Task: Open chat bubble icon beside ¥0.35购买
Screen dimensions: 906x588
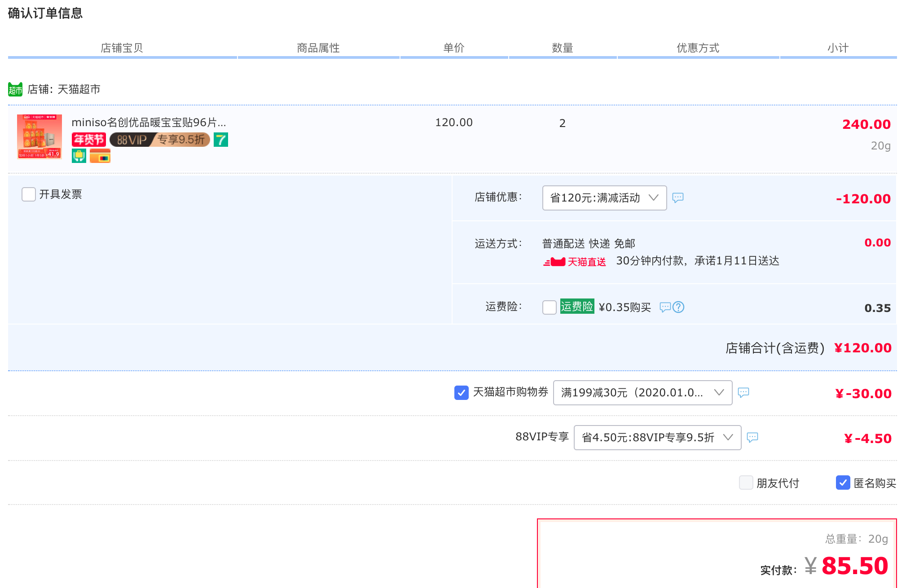Action: [x=665, y=307]
